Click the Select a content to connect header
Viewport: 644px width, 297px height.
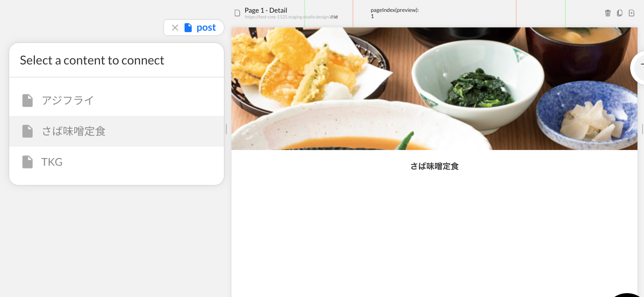92,60
